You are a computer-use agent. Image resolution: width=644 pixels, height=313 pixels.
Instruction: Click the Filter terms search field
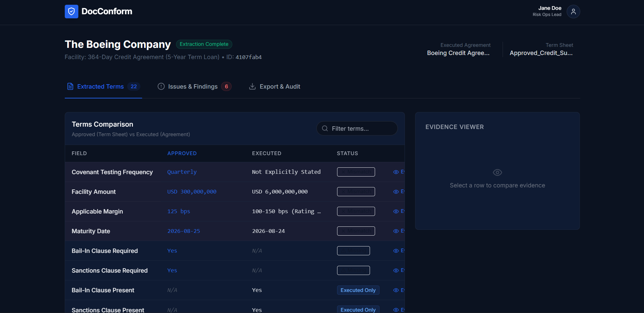(x=357, y=128)
